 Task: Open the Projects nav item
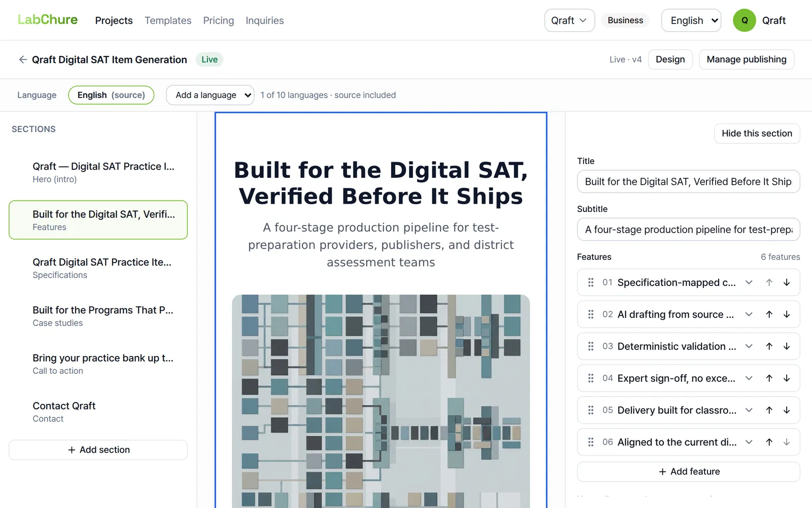pyautogui.click(x=114, y=20)
